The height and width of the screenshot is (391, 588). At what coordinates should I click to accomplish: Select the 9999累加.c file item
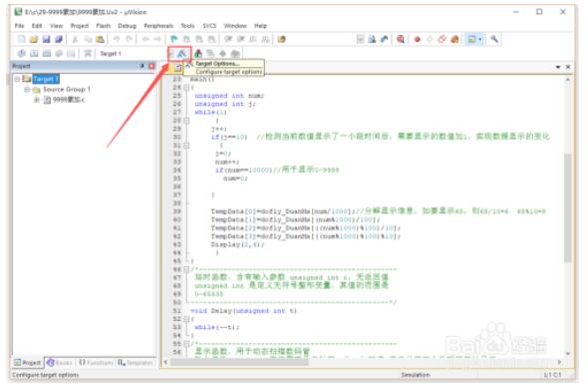[x=68, y=100]
